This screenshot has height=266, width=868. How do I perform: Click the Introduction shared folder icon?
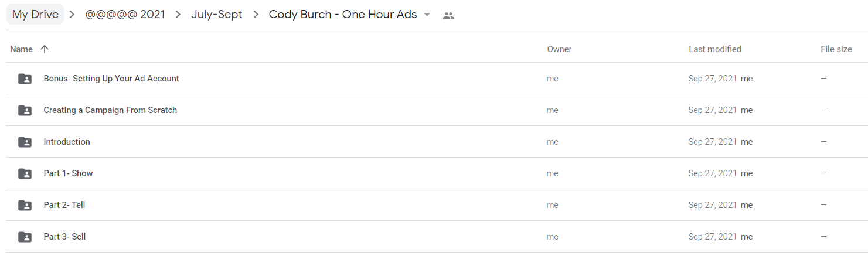click(x=25, y=142)
